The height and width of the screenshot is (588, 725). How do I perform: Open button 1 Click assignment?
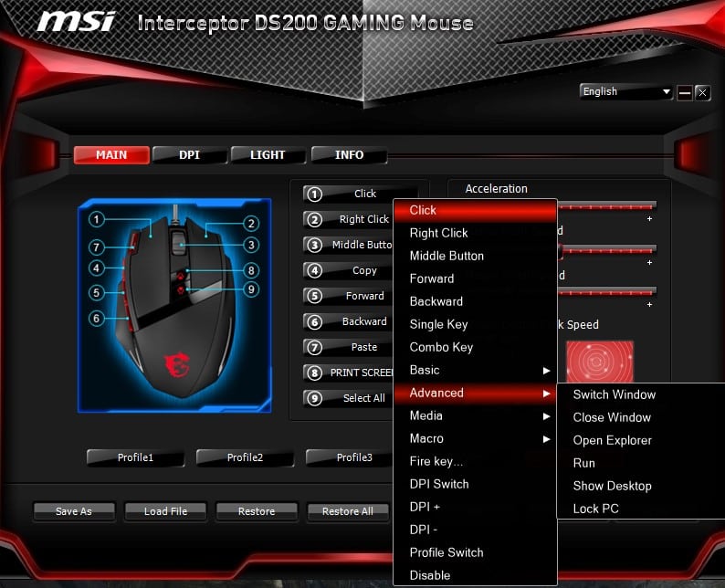(x=361, y=194)
